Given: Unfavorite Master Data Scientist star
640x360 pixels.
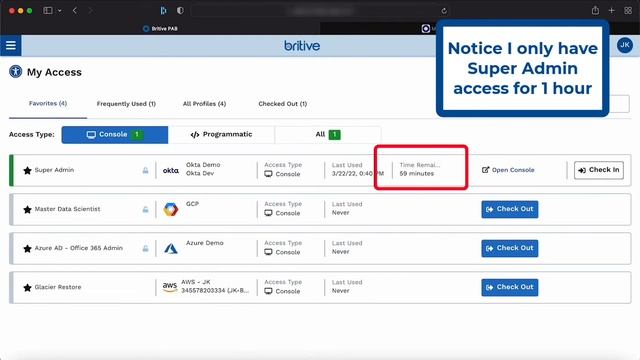Looking at the screenshot, I should [27, 210].
